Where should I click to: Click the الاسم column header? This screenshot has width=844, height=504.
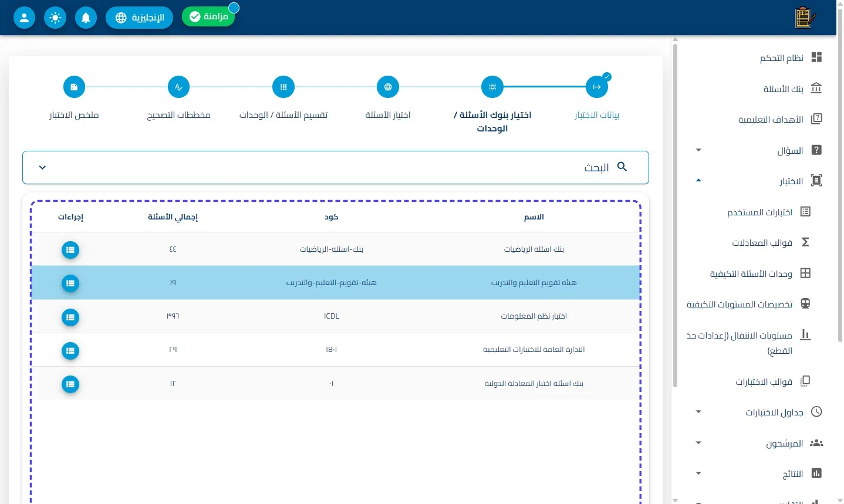[534, 217]
